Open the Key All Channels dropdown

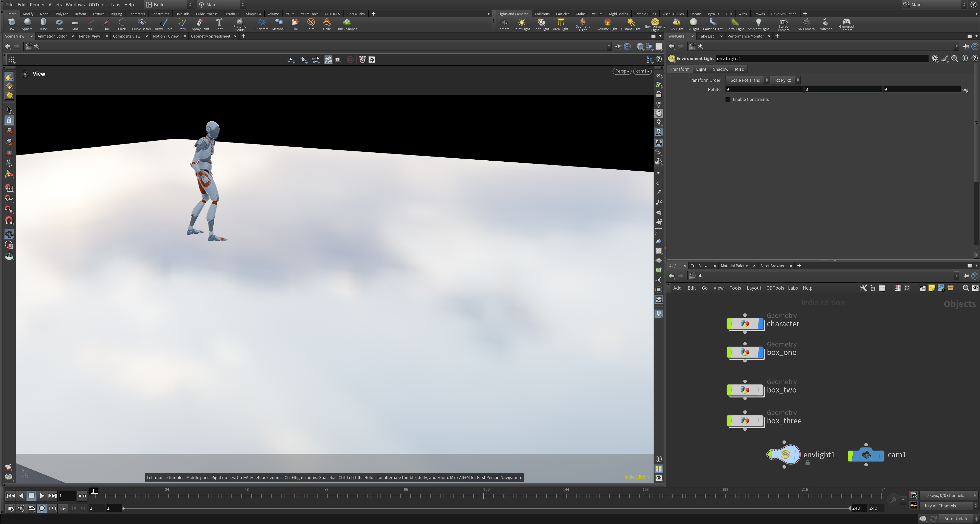pos(948,506)
